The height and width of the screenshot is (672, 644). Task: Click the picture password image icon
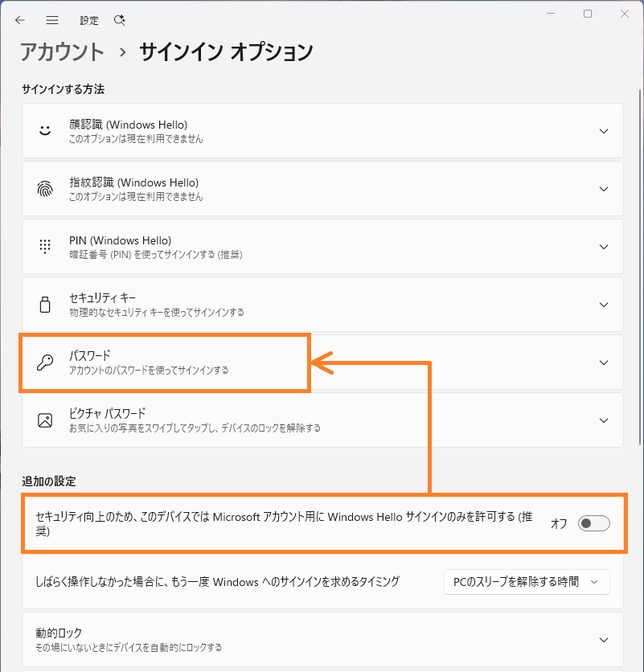pos(45,420)
